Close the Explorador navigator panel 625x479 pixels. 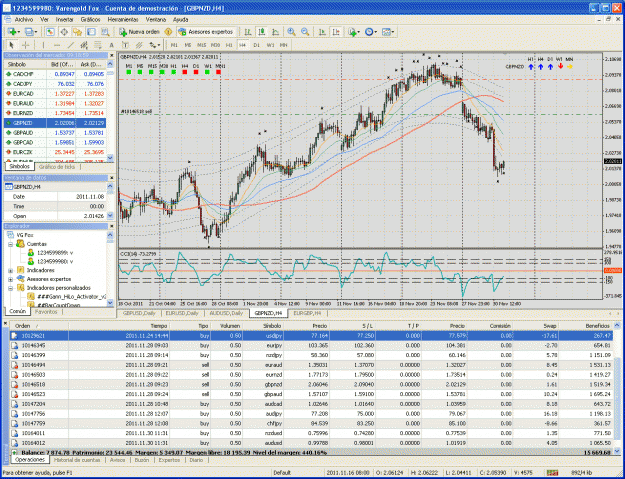[x=112, y=226]
